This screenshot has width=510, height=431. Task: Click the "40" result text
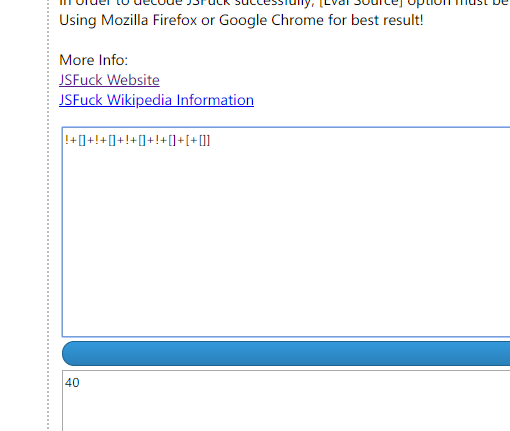pos(72,383)
